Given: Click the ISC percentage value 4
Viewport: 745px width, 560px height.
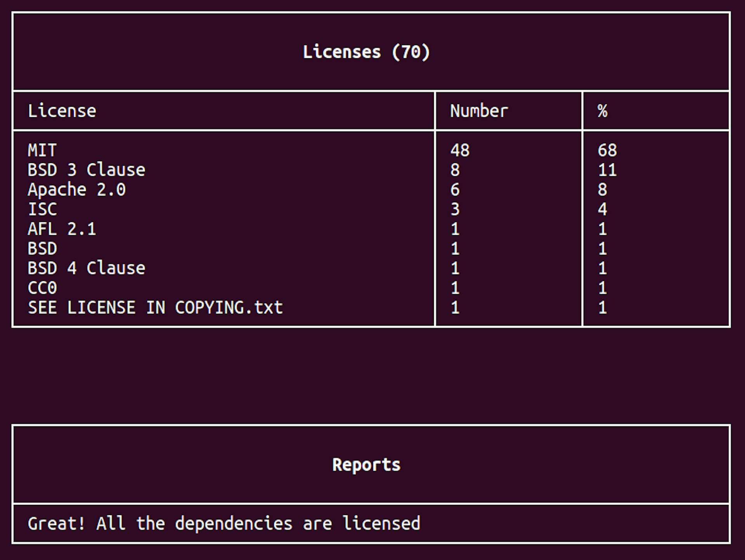Looking at the screenshot, I should pyautogui.click(x=602, y=209).
